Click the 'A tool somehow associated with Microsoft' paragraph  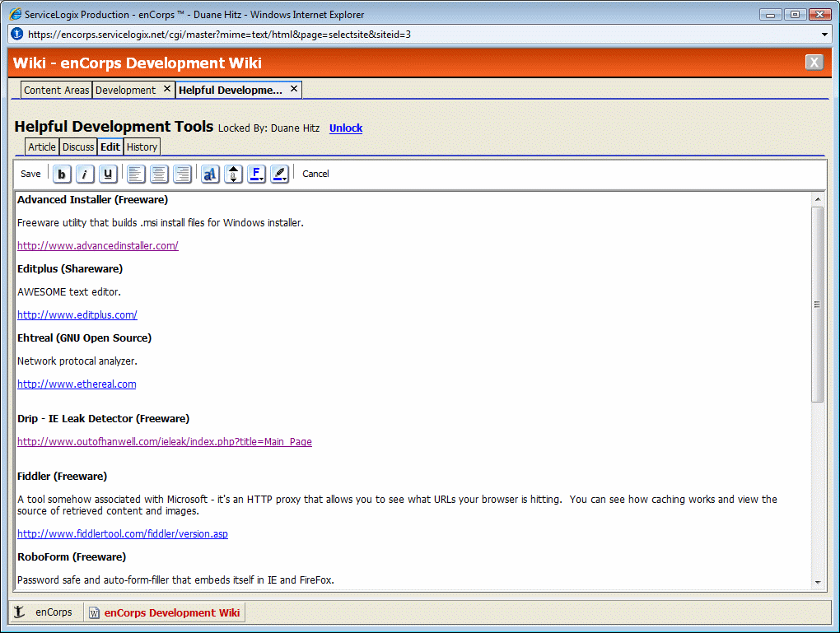tap(398, 505)
